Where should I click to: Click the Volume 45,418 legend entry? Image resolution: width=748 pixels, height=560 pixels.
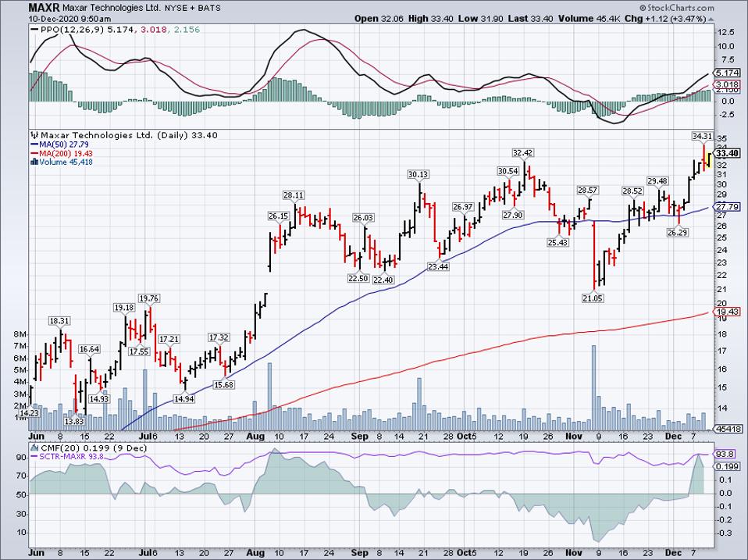(x=66, y=162)
